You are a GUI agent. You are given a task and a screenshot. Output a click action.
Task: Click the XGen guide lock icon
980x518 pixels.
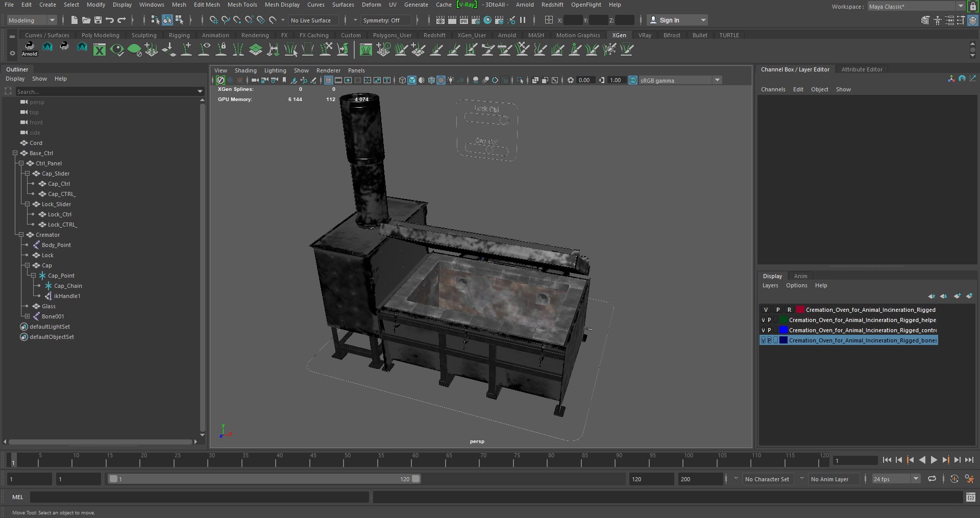222,50
